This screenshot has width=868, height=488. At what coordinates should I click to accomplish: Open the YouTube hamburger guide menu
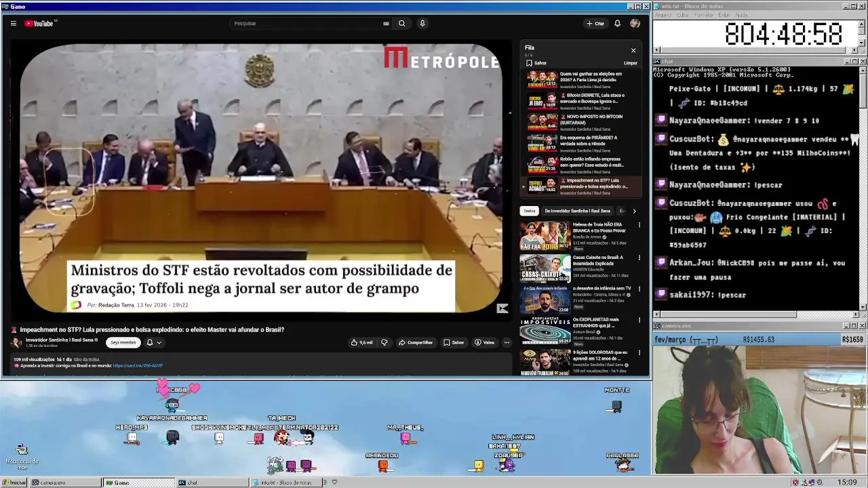[x=13, y=23]
